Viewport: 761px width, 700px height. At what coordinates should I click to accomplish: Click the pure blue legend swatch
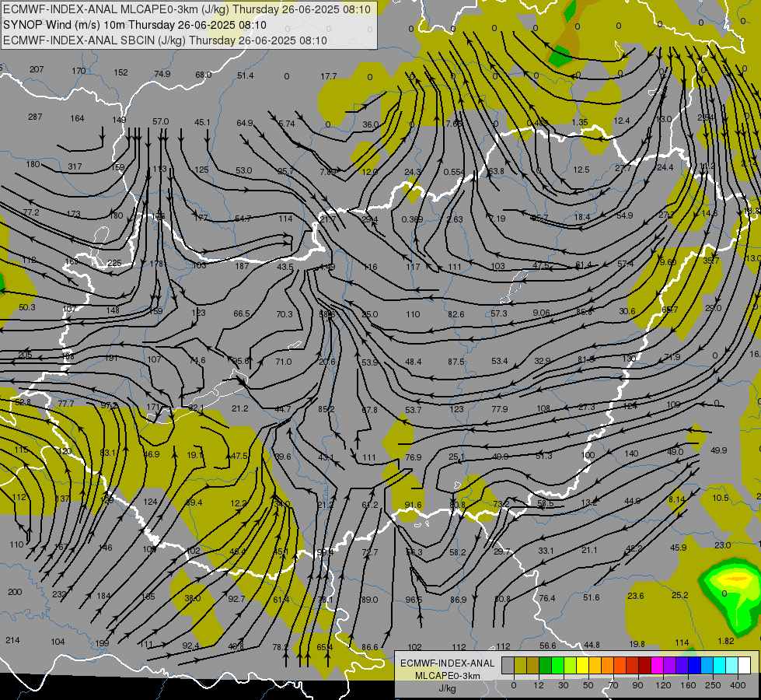point(694,666)
